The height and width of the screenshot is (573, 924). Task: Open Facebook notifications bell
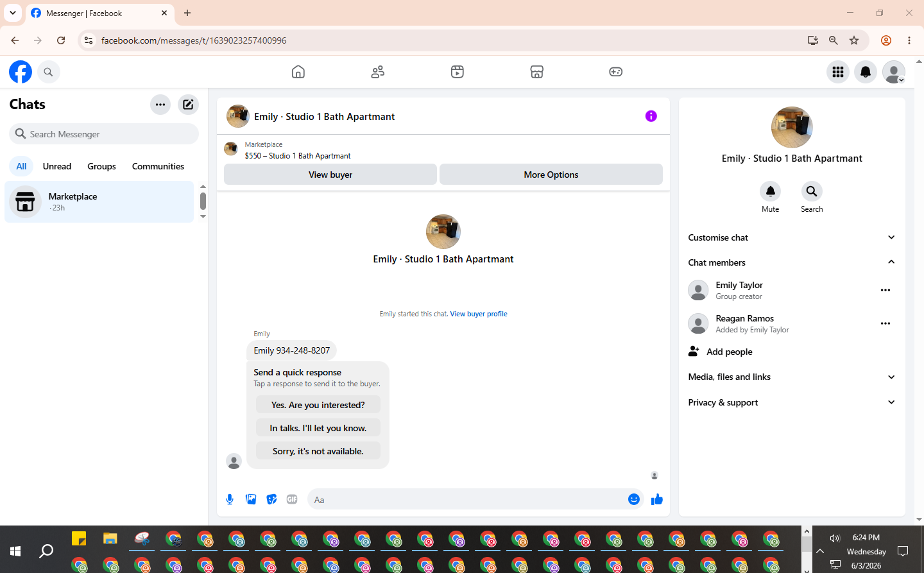pos(866,72)
